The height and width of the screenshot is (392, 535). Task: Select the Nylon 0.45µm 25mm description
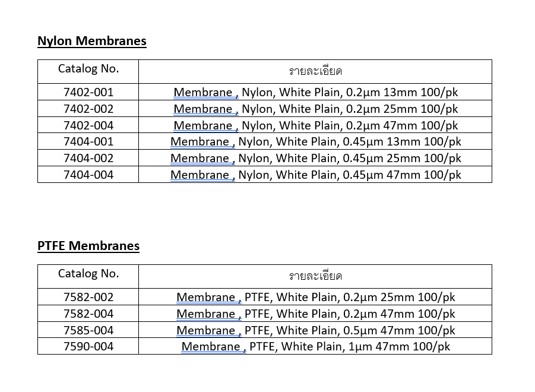pos(315,158)
